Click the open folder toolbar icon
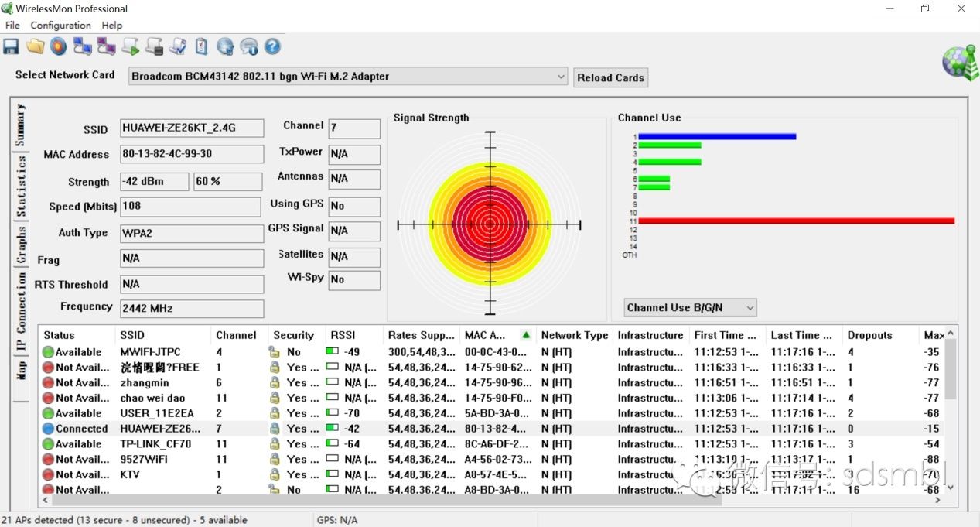 (x=35, y=46)
